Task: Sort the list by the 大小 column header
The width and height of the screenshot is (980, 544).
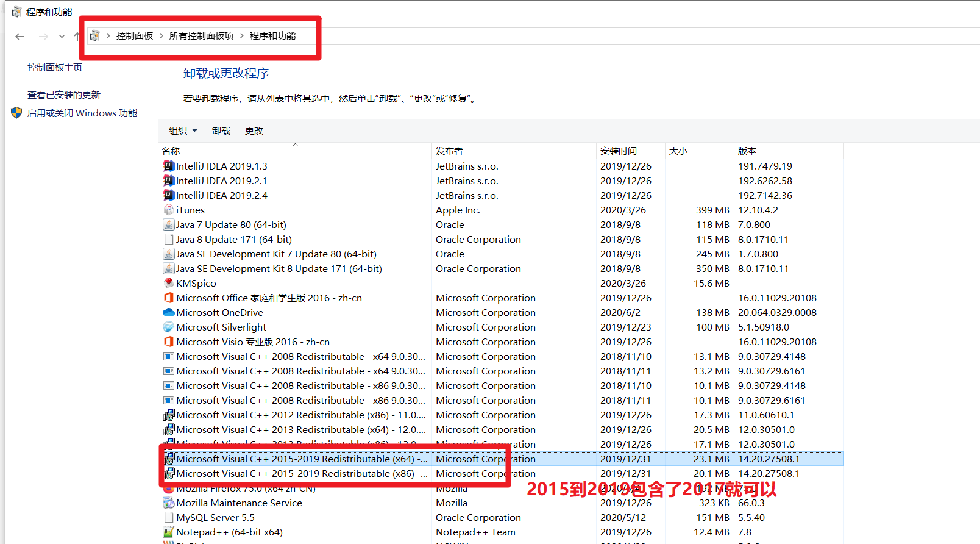Action: [x=699, y=151]
